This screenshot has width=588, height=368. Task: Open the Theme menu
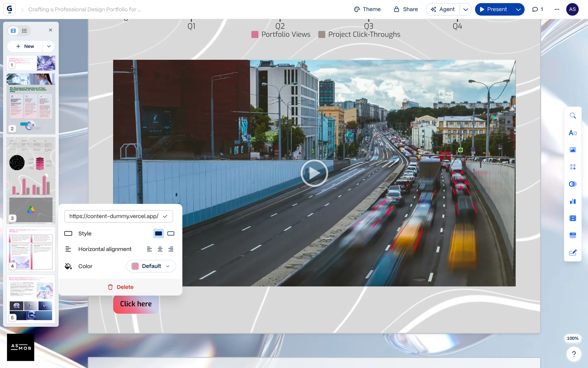pyautogui.click(x=367, y=9)
